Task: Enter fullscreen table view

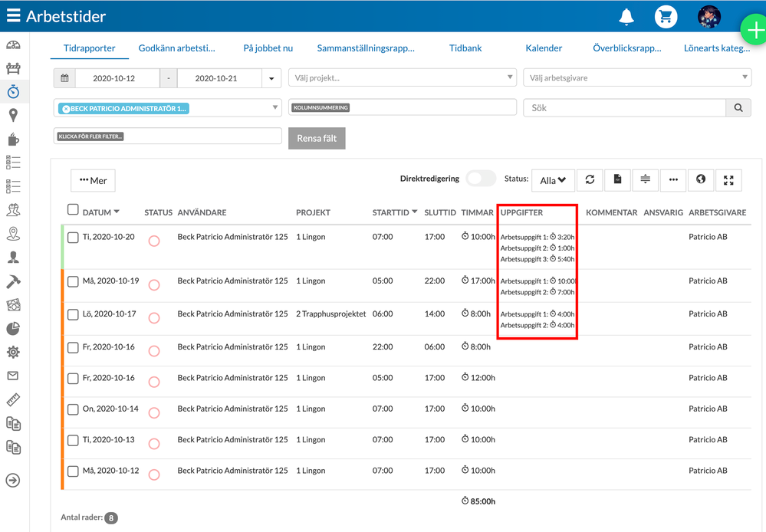Action: [728, 180]
